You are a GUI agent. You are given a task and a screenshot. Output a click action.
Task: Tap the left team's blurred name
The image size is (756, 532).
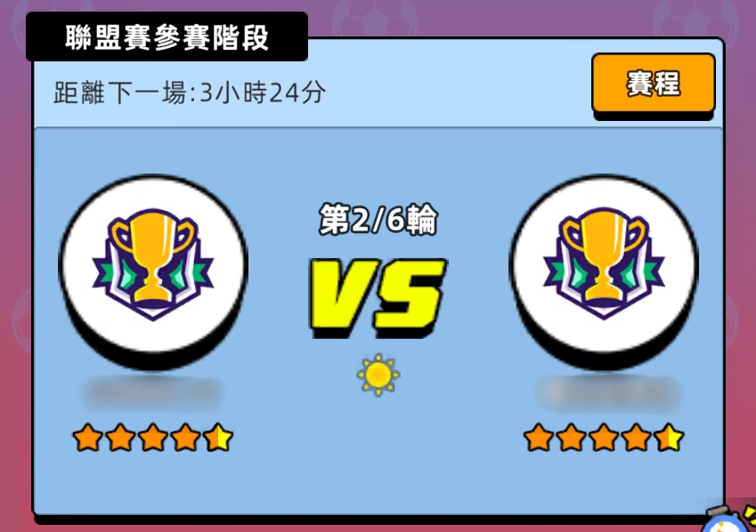click(x=153, y=394)
